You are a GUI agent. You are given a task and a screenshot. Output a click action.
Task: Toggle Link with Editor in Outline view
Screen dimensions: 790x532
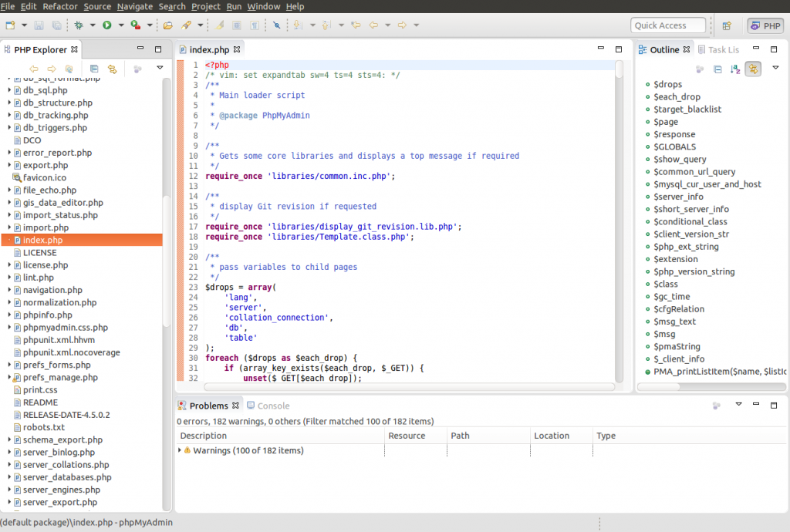tap(752, 69)
